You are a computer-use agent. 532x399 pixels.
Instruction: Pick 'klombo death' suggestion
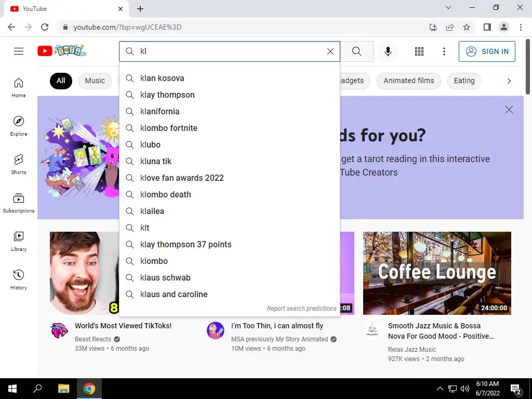tap(230, 194)
